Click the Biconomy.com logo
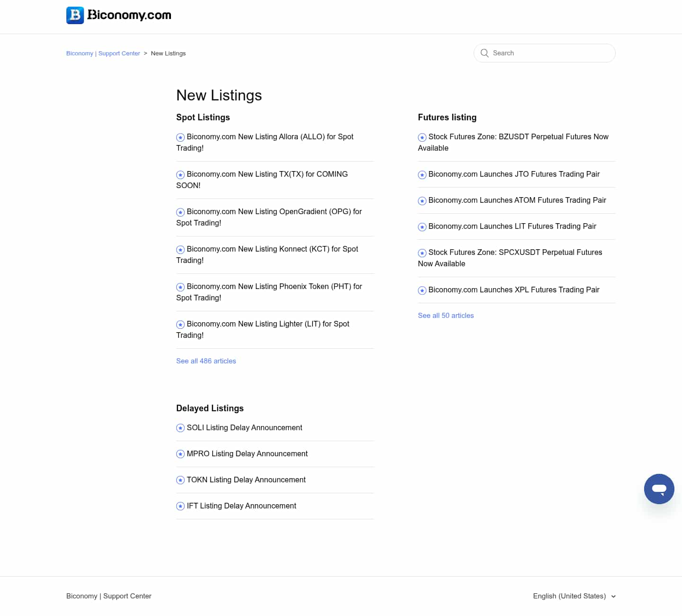682x616 pixels. pyautogui.click(x=119, y=15)
